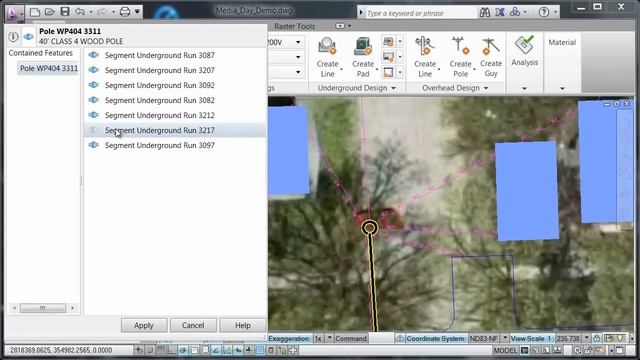640x360 pixels.
Task: Expand the Material panel arrow
Action: 562,88
